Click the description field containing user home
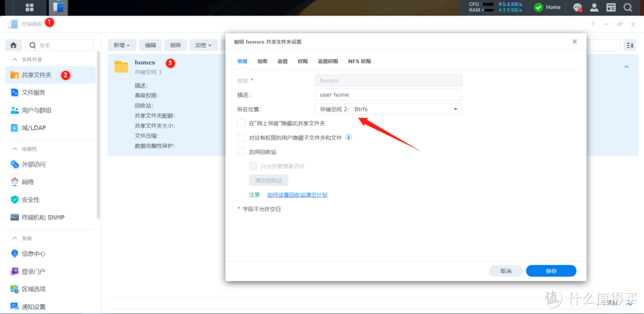644x314 pixels. (x=388, y=94)
